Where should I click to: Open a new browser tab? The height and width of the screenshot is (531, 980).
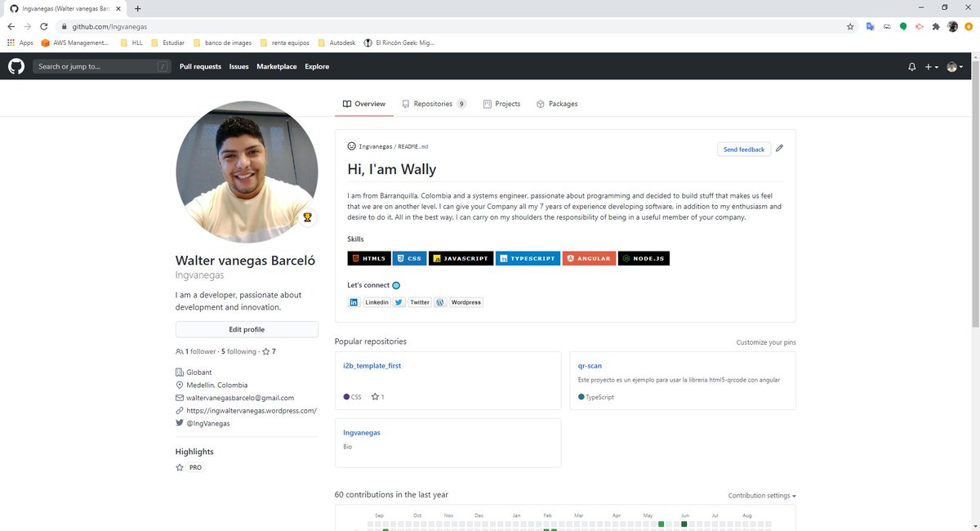(137, 8)
